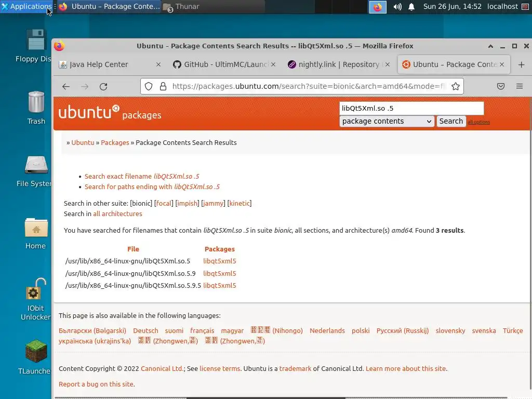Reload the current page
Viewport: 532px width, 399px height.
tap(103, 87)
